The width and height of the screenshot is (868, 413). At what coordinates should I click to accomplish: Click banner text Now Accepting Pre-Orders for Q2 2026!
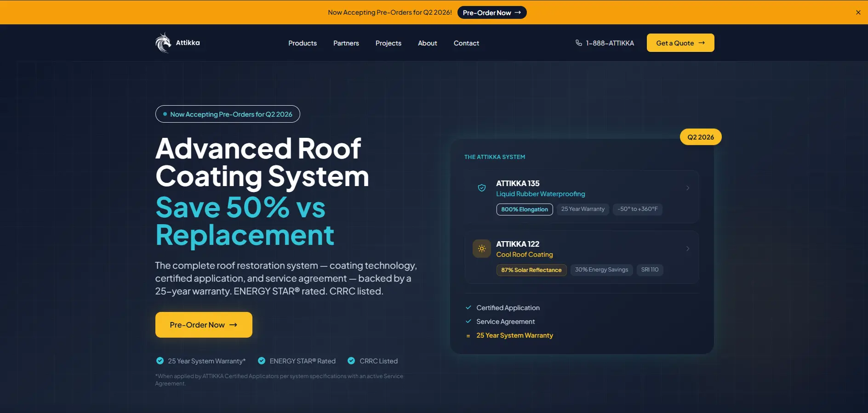tap(390, 12)
